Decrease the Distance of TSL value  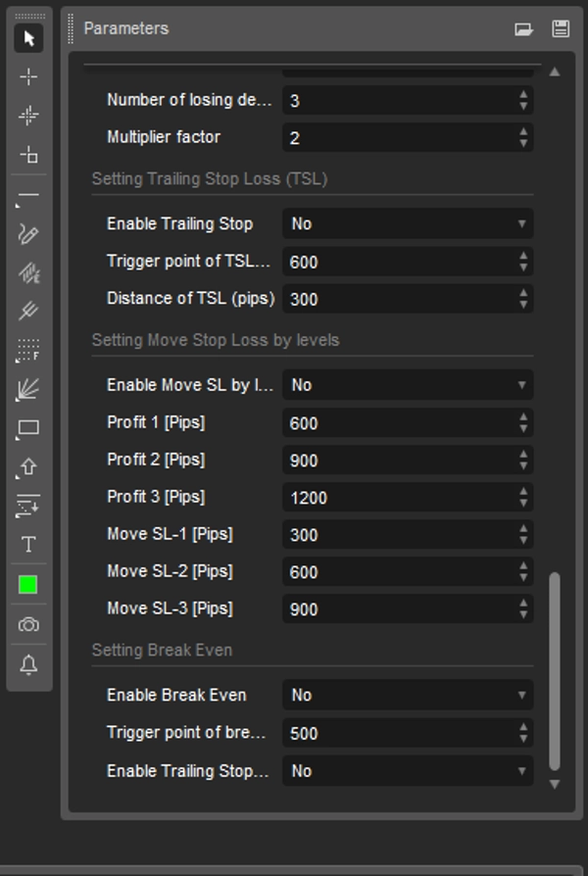pyautogui.click(x=523, y=305)
